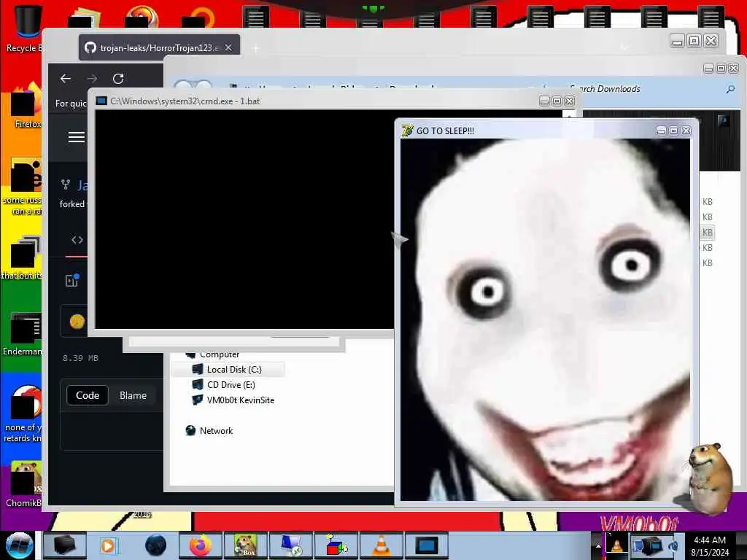Click the yellow contributor avatar on GitHub
The width and height of the screenshot is (747, 560).
click(77, 322)
